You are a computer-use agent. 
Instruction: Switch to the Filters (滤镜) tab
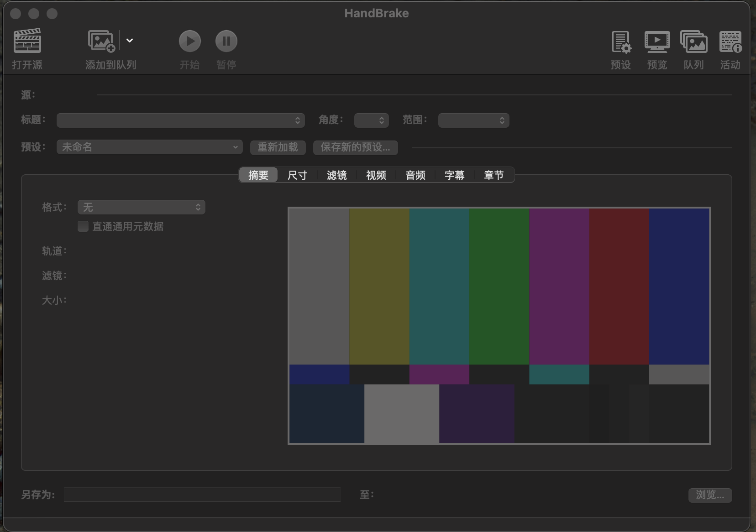337,175
